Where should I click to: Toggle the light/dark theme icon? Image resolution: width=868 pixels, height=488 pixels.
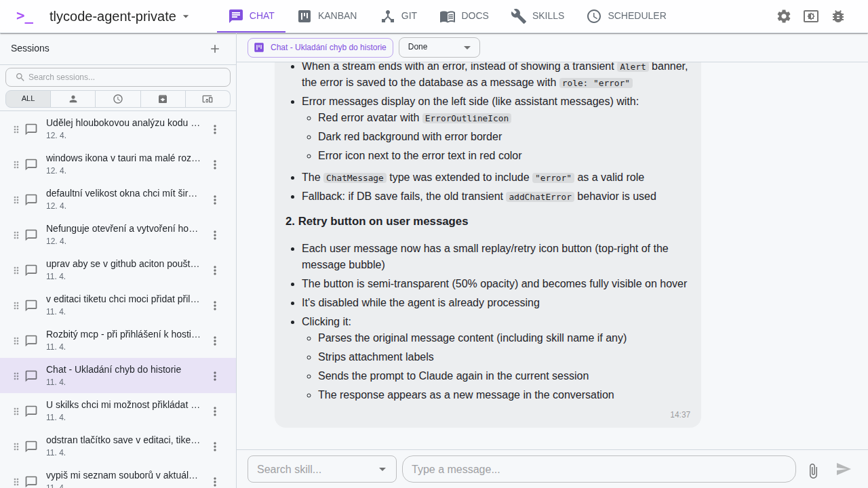tap(811, 16)
